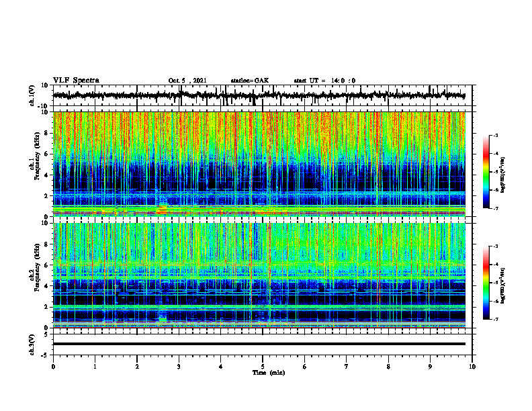This screenshot has height=411, width=532.
Task: Click the "Time (min)" x-axis title
Action: tap(269, 373)
